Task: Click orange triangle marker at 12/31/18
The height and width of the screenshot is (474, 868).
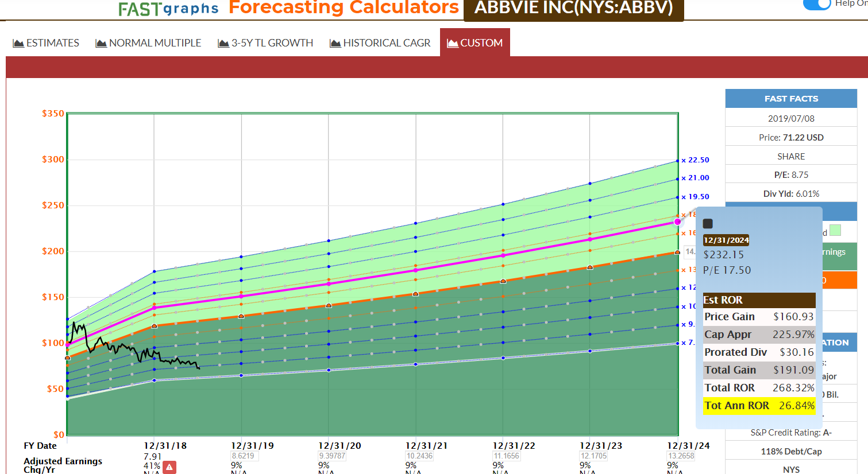Action: pyautogui.click(x=154, y=326)
